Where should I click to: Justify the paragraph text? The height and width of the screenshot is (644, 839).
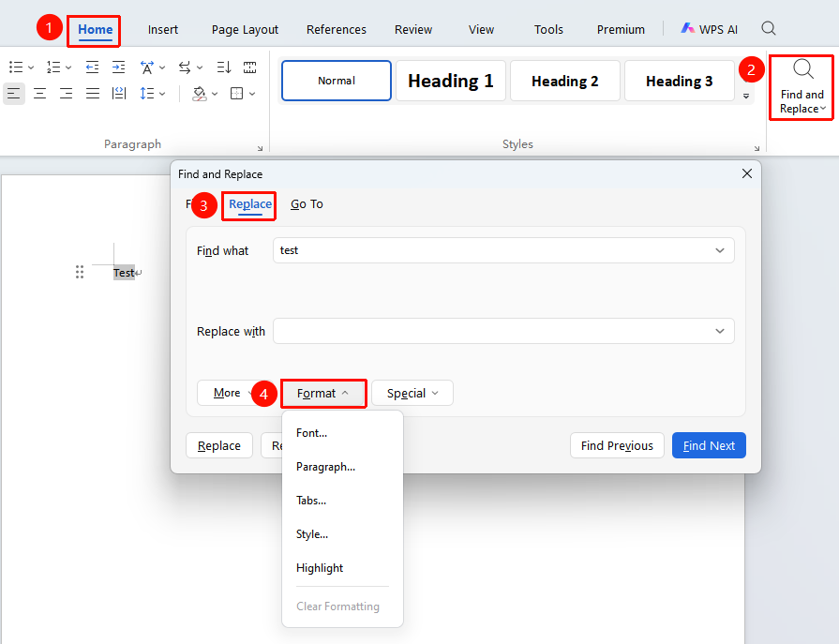(93, 94)
